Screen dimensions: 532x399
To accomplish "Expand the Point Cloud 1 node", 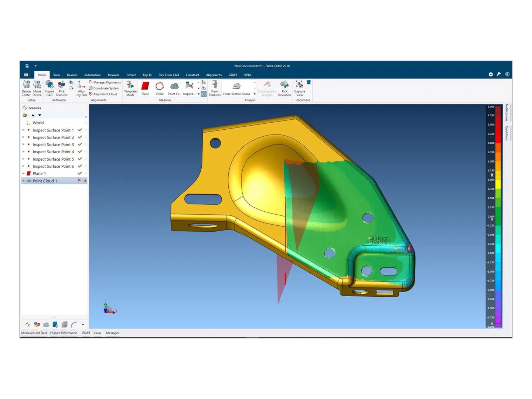I will coord(24,181).
